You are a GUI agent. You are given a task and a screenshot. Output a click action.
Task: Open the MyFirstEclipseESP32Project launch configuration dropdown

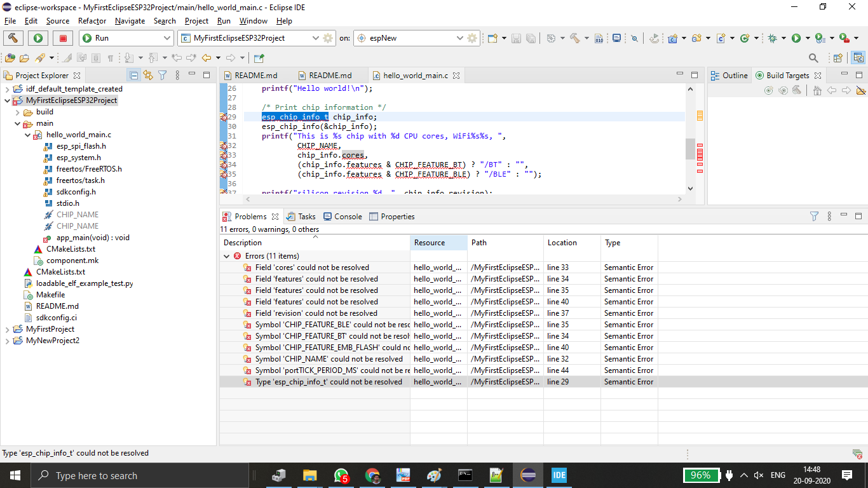pyautogui.click(x=315, y=38)
